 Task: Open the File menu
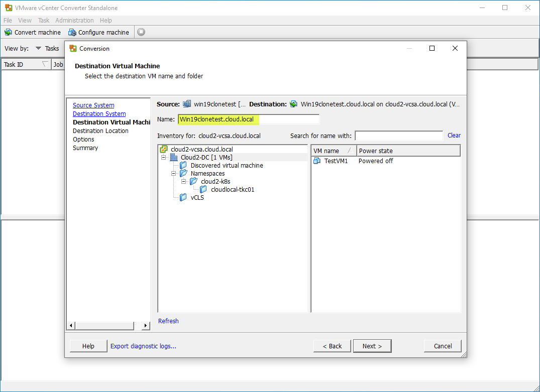(8, 20)
